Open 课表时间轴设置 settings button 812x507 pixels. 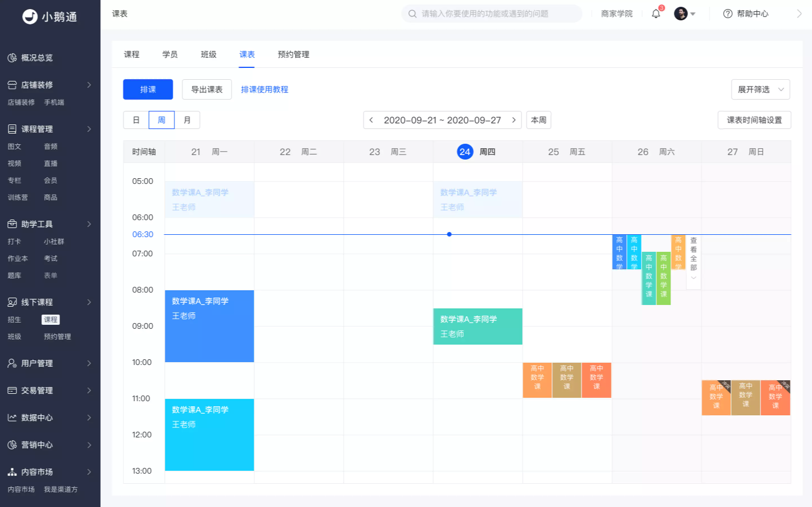[x=754, y=120]
